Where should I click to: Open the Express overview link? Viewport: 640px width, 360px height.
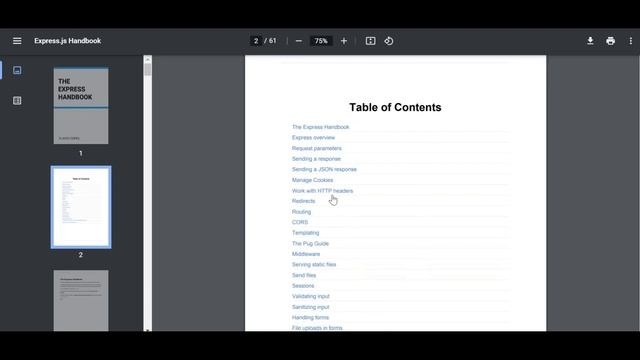pyautogui.click(x=313, y=138)
